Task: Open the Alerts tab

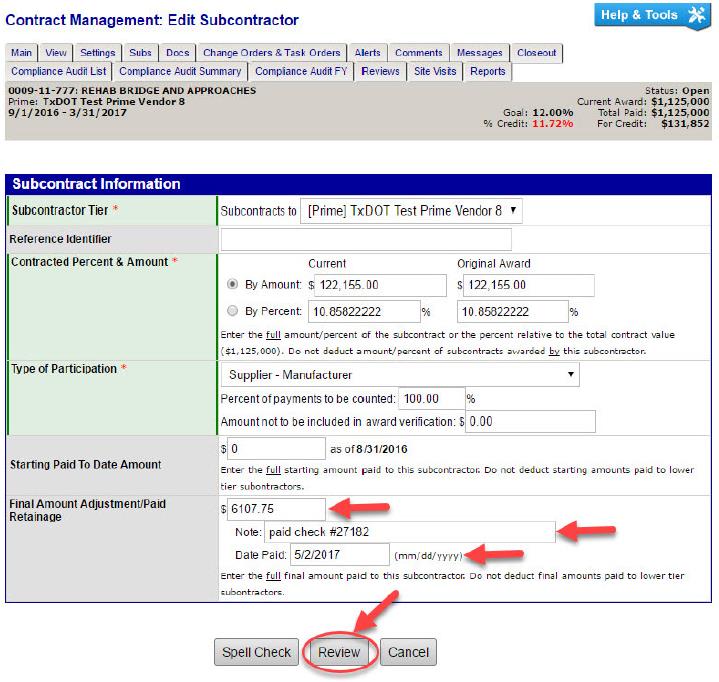Action: click(x=367, y=53)
